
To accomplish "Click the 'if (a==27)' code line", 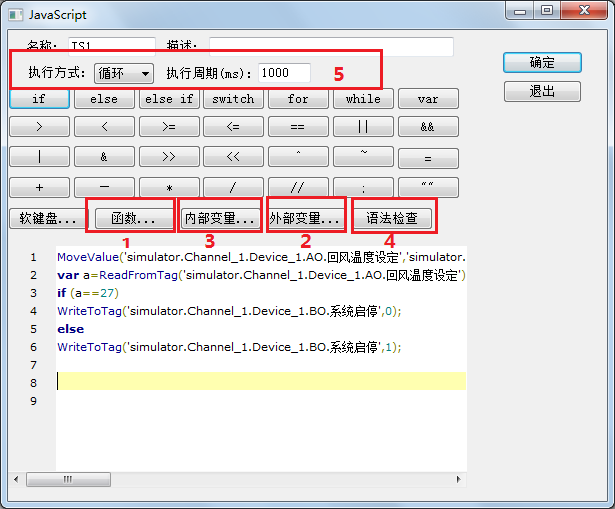I will click(88, 293).
